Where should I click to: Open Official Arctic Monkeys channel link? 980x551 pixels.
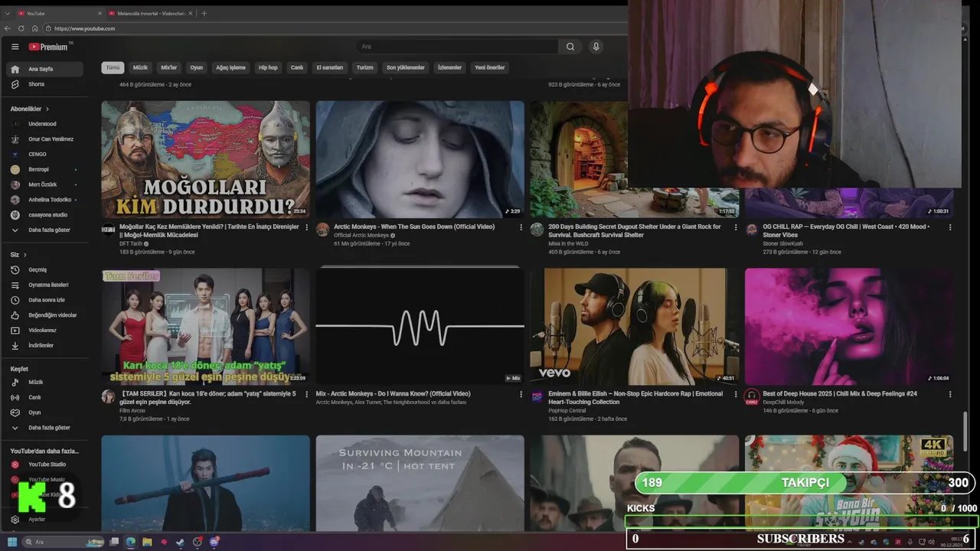[x=361, y=235]
